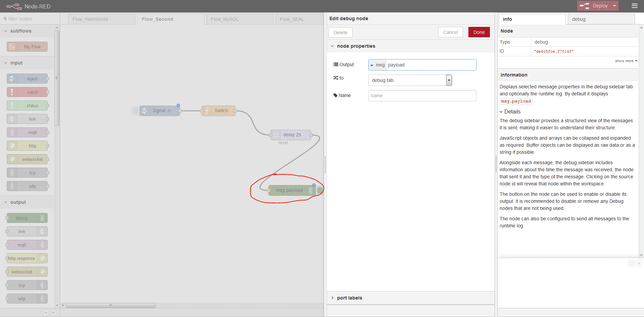The height and width of the screenshot is (317, 644).
Task: Click the My Flow subflow node
Action: click(27, 47)
